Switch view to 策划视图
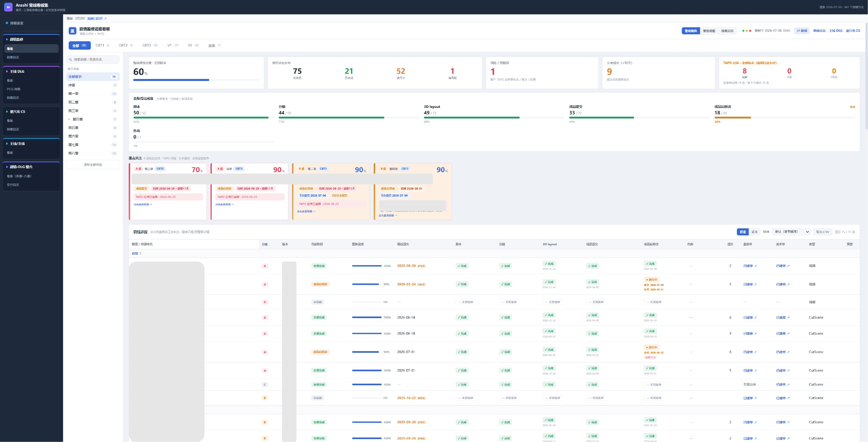 coord(709,31)
